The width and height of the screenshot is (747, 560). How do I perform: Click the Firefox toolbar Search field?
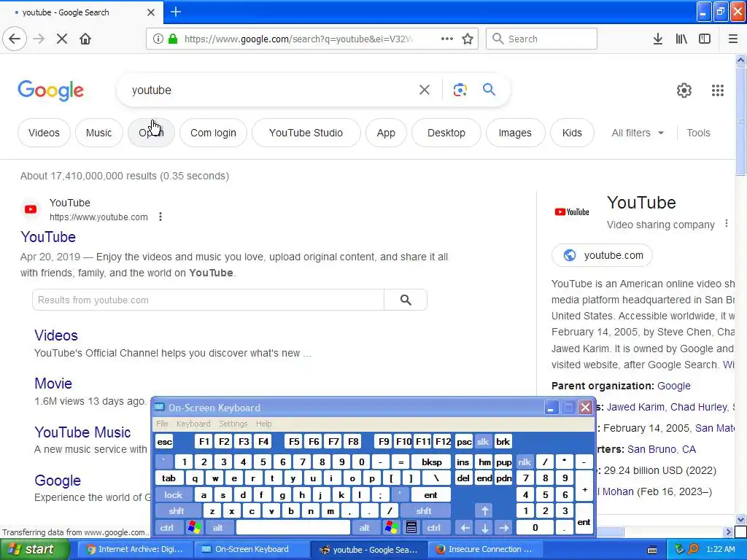(541, 39)
